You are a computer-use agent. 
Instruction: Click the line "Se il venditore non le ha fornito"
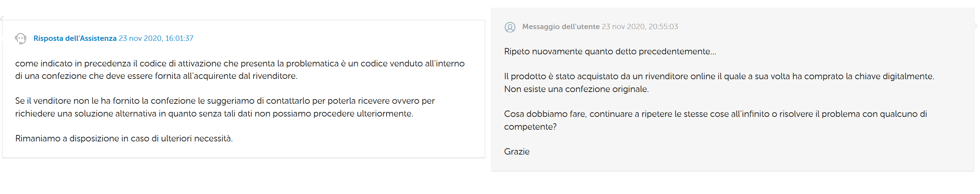click(224, 101)
